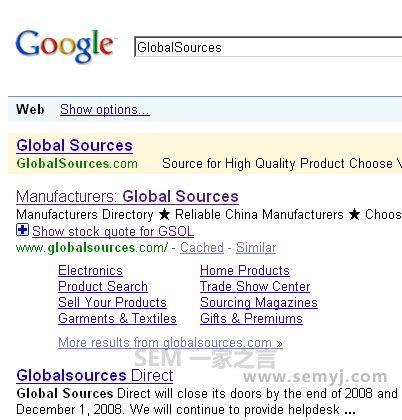The height and width of the screenshot is (420, 402).
Task: Expand More results from globalsources.com
Action: click(x=170, y=343)
